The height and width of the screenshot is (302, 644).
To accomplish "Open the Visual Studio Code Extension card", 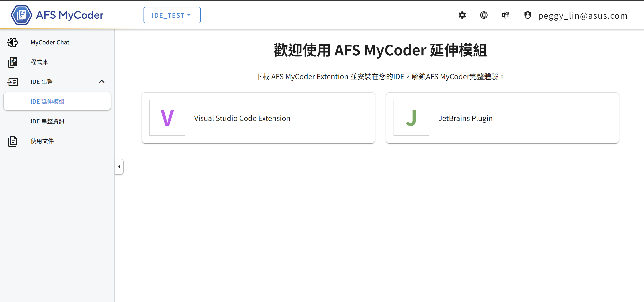I will (x=258, y=118).
